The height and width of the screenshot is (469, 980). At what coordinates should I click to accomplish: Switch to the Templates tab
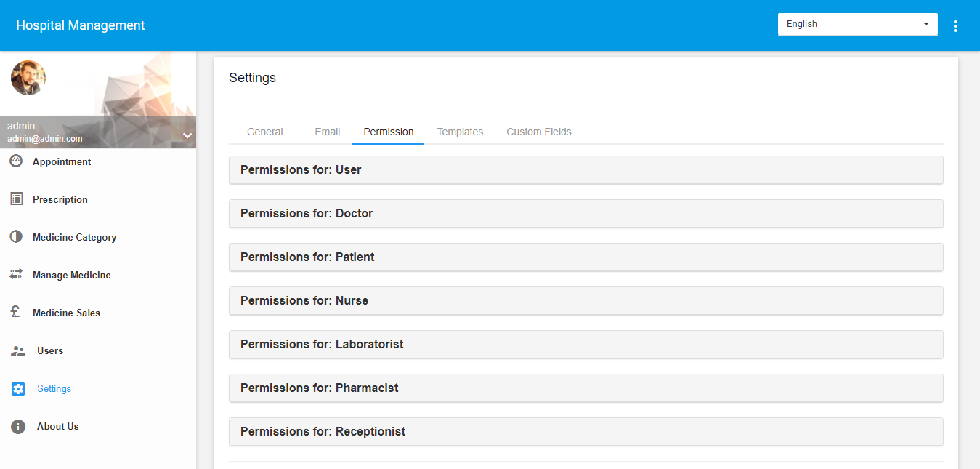click(x=460, y=132)
